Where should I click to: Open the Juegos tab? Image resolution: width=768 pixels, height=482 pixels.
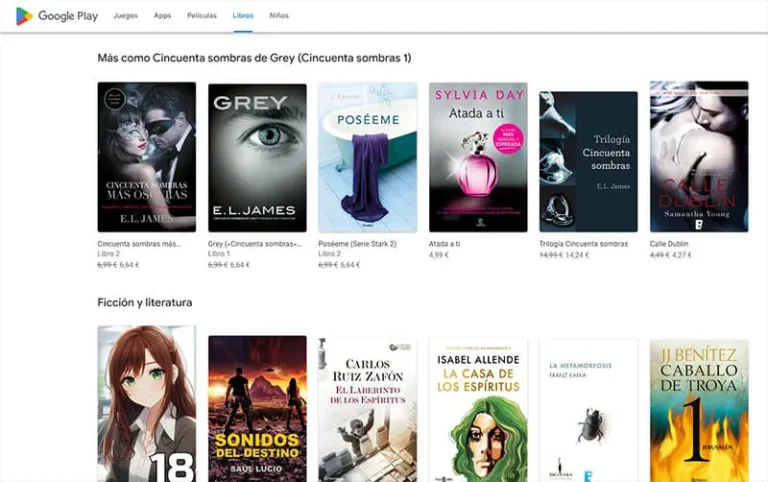click(x=125, y=16)
